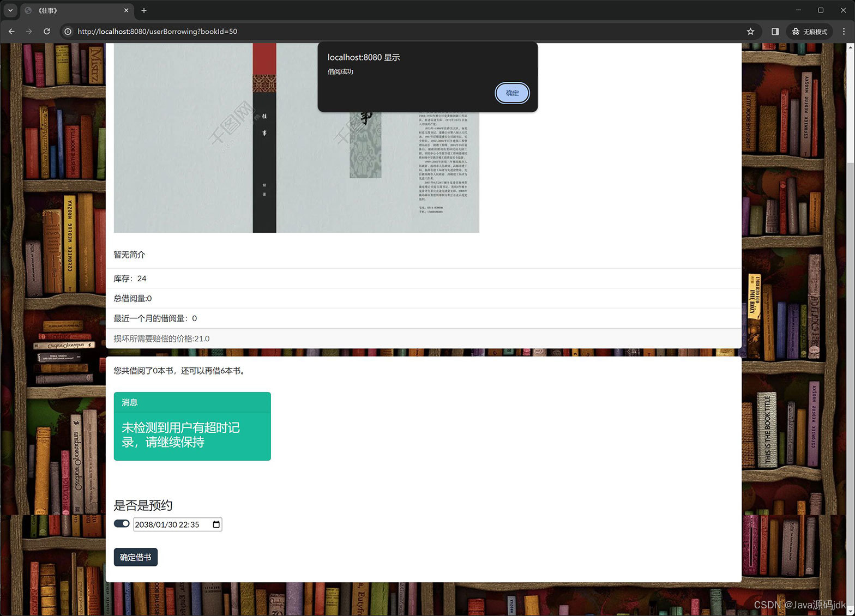Viewport: 855px width, 616px height.
Task: Focus the 2038/01/30 22:35 datetime field
Action: [x=178, y=524]
